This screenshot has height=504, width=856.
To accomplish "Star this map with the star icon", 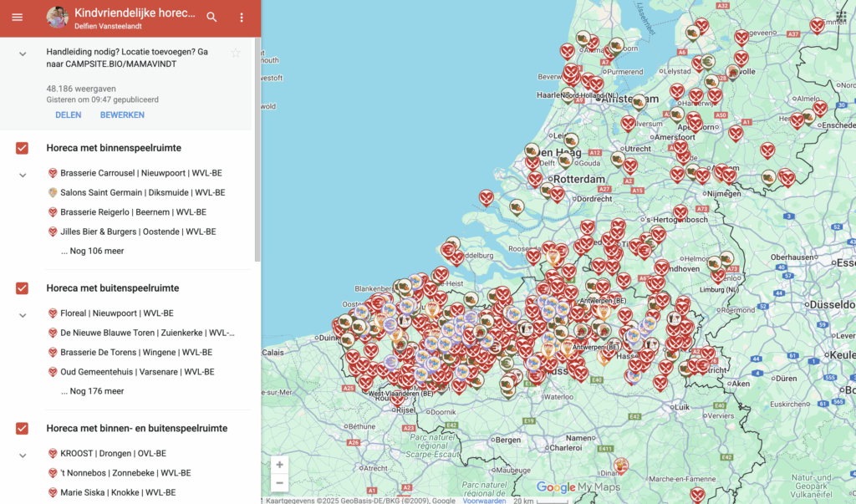I will coord(236,53).
